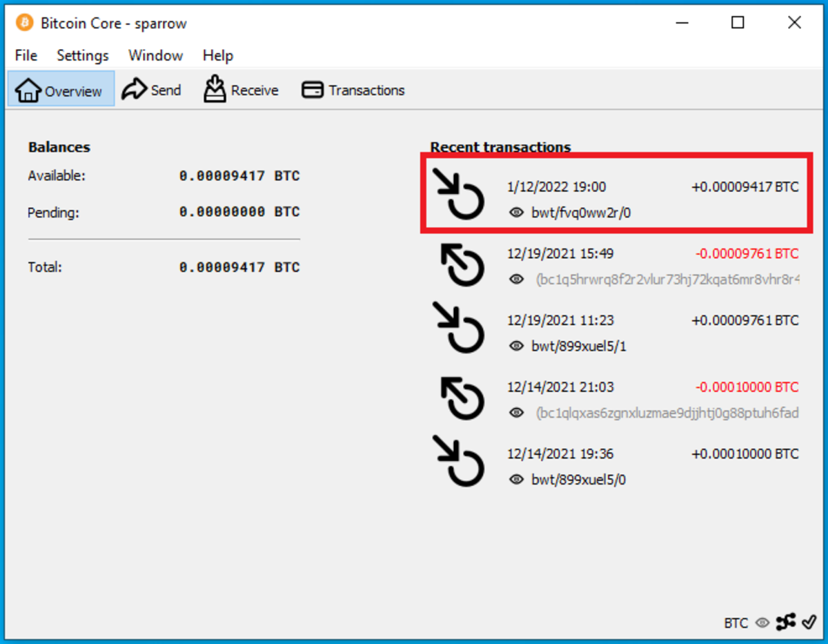Screen dimensions: 828x644
Task: Select the 12/19/2021 15:49 transaction date
Action: tap(560, 253)
